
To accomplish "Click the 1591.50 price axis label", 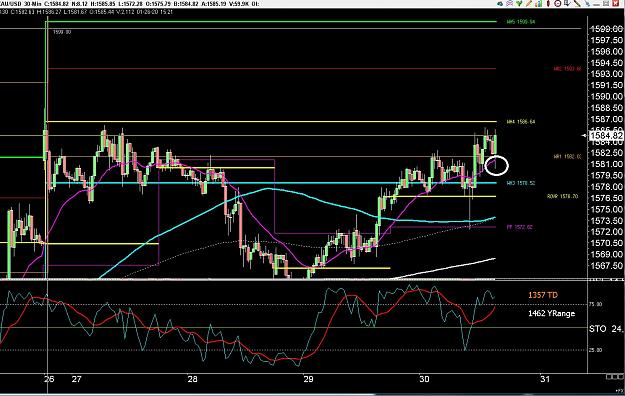I will [x=606, y=85].
